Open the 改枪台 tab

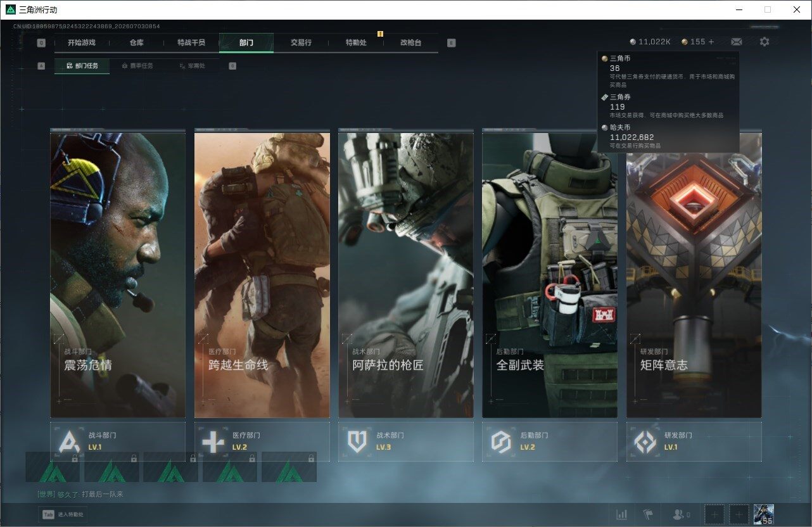410,42
